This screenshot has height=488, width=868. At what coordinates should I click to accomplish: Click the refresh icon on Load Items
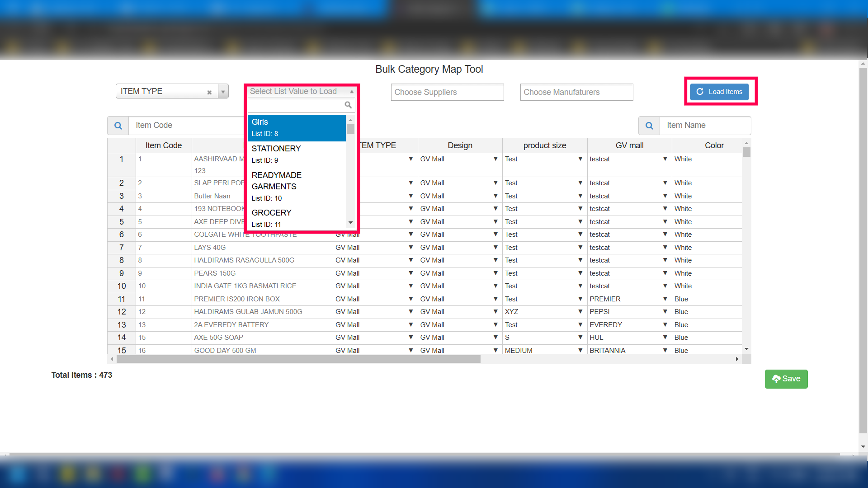700,92
